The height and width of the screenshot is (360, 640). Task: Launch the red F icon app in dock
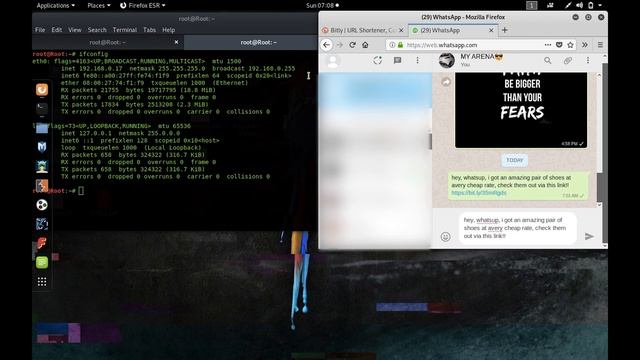42,243
